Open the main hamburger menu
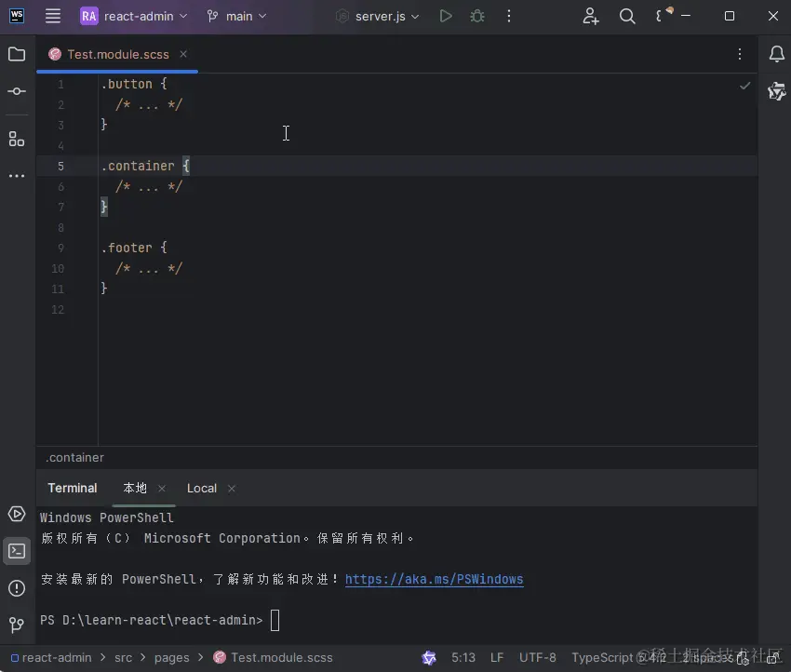 [x=52, y=16]
